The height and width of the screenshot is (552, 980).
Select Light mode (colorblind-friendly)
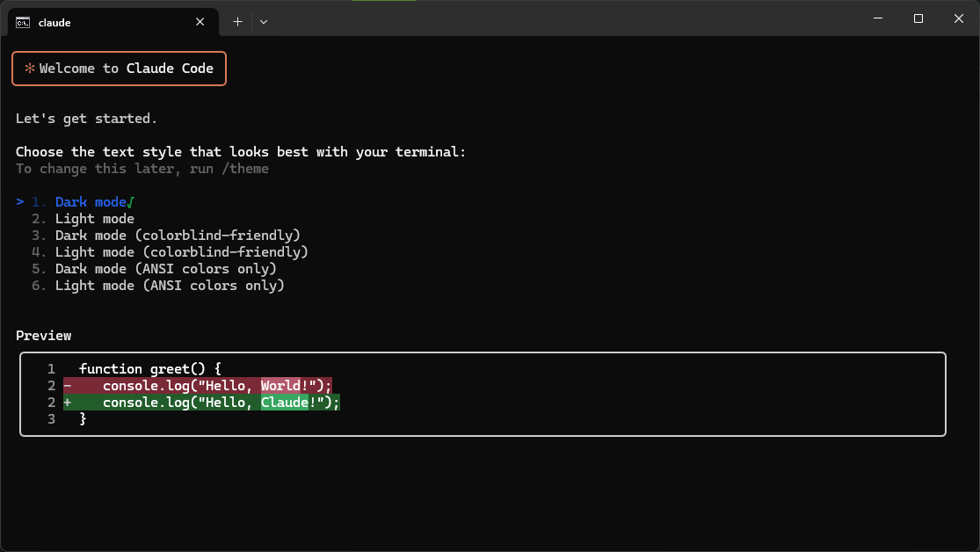[178, 251]
